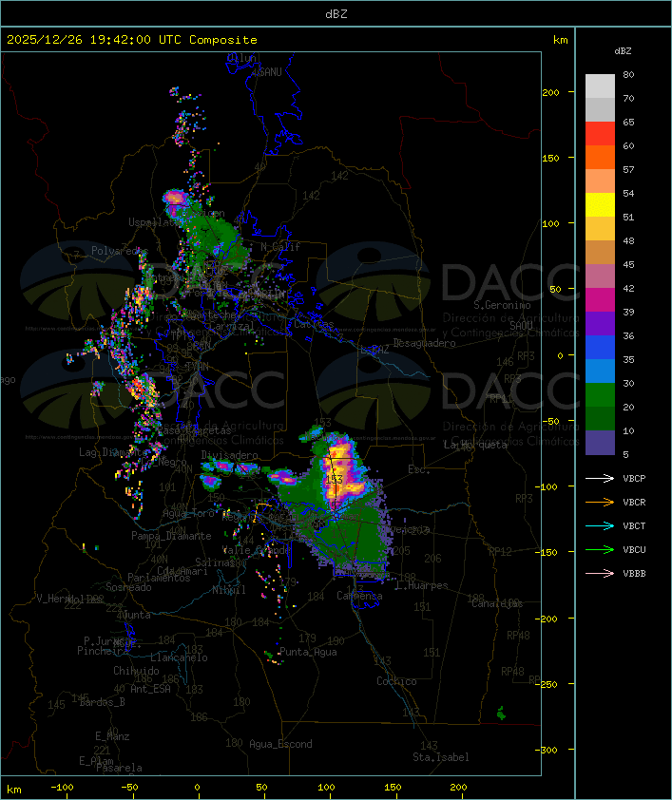The image size is (672, 800).
Task: Click the -100 km horizontal axis label
Action: point(62,788)
